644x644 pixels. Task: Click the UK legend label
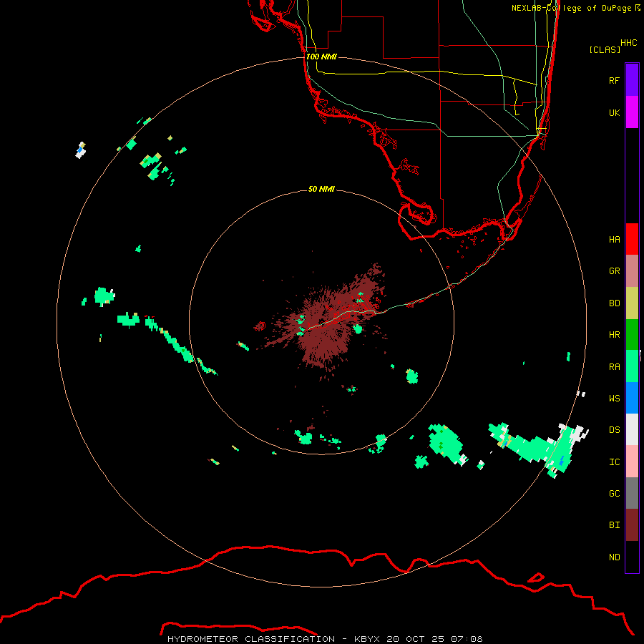[614, 112]
